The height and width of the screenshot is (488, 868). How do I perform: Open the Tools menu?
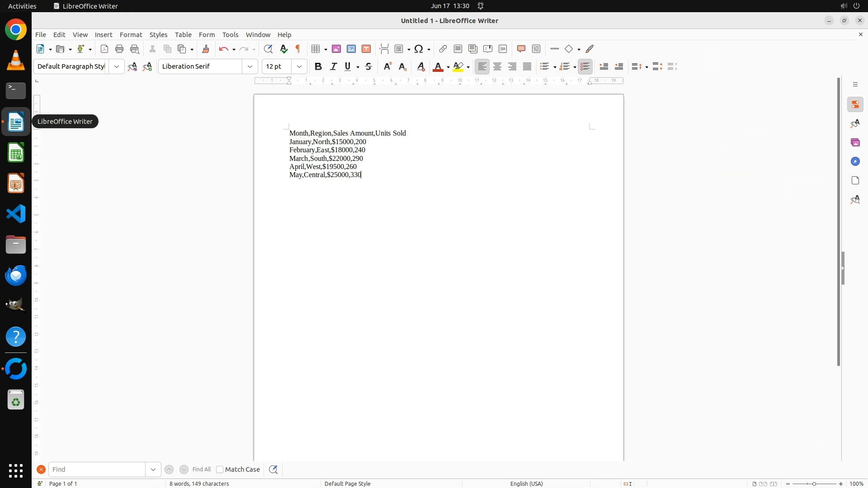230,35
